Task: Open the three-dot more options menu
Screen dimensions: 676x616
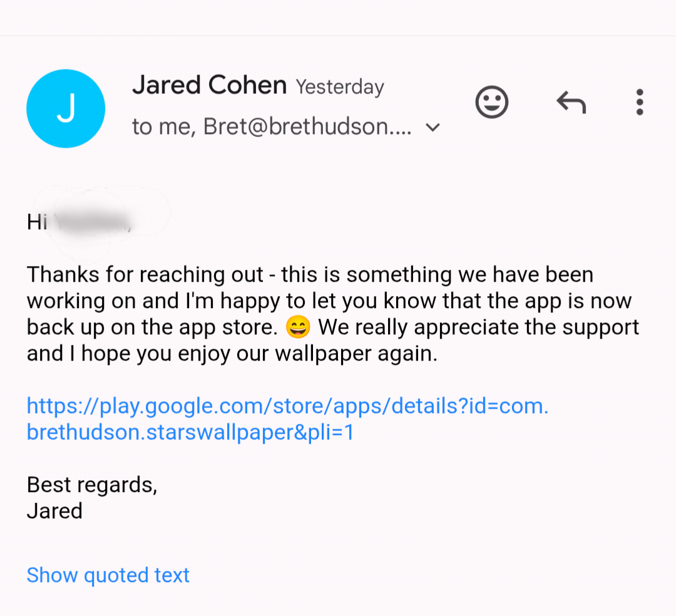Action: pos(640,102)
